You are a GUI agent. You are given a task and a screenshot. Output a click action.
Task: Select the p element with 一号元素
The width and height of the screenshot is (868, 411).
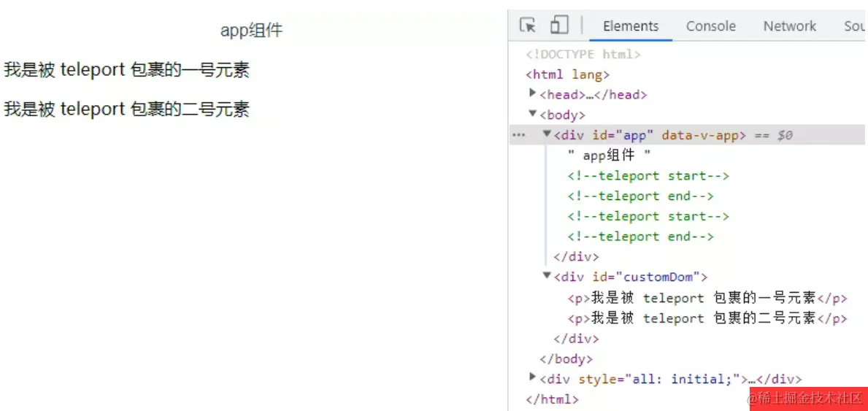[707, 299]
